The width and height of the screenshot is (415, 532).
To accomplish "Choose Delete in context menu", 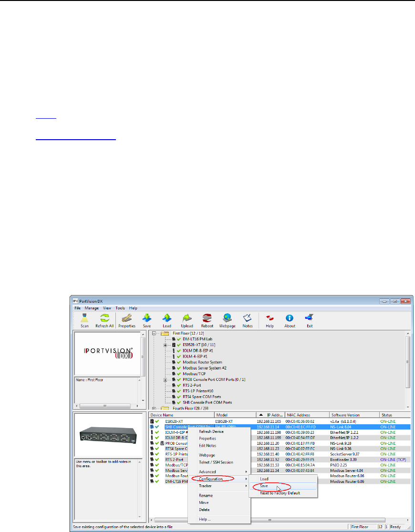I will coord(219,510).
